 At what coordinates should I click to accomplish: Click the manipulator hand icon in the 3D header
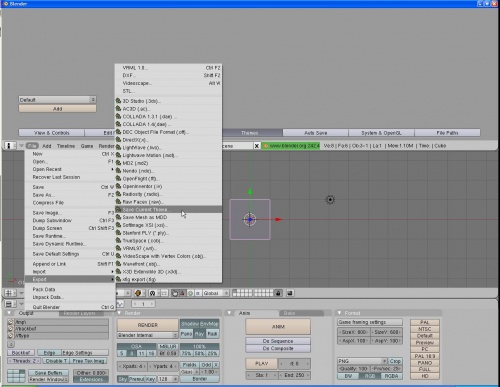[x=175, y=293]
